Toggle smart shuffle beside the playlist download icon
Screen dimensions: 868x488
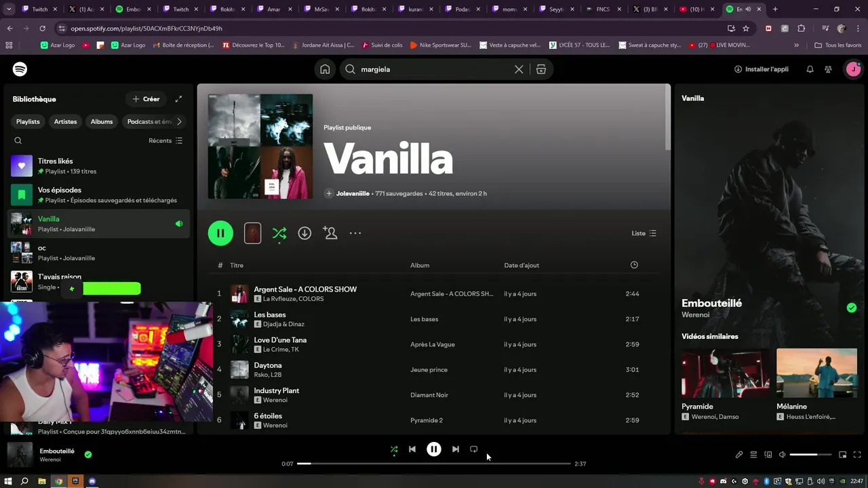[279, 233]
